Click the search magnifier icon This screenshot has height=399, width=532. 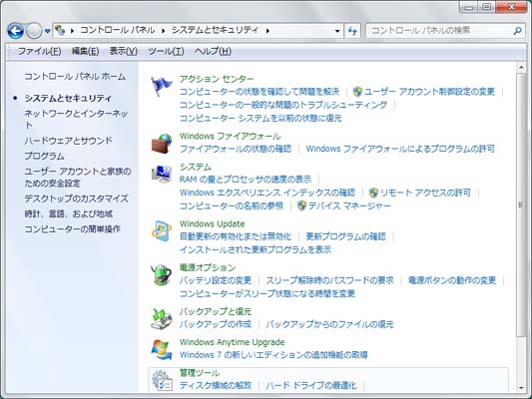517,31
